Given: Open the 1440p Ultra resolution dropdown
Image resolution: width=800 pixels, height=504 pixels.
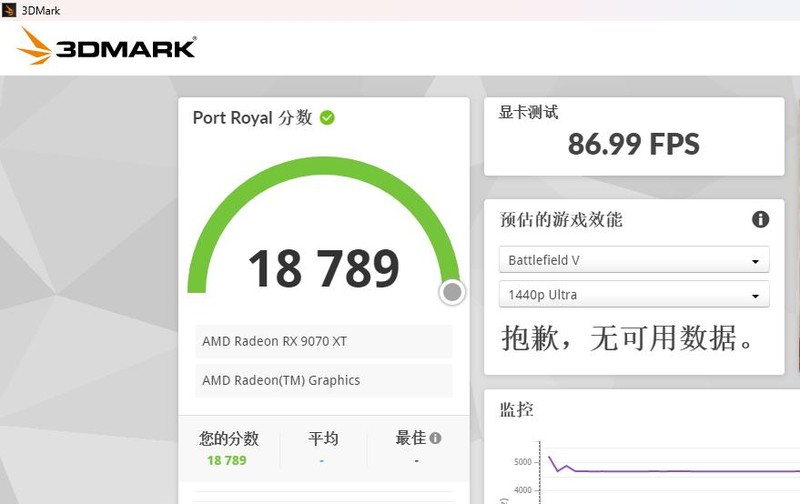Looking at the screenshot, I should pos(634,294).
